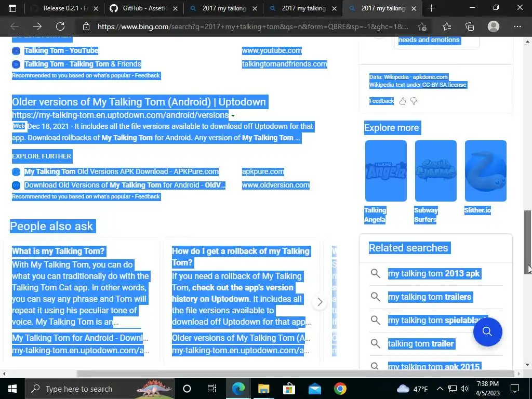Open My Talking Tom for Android answer source link
Image resolution: width=532 pixels, height=399 pixels.
click(x=79, y=338)
